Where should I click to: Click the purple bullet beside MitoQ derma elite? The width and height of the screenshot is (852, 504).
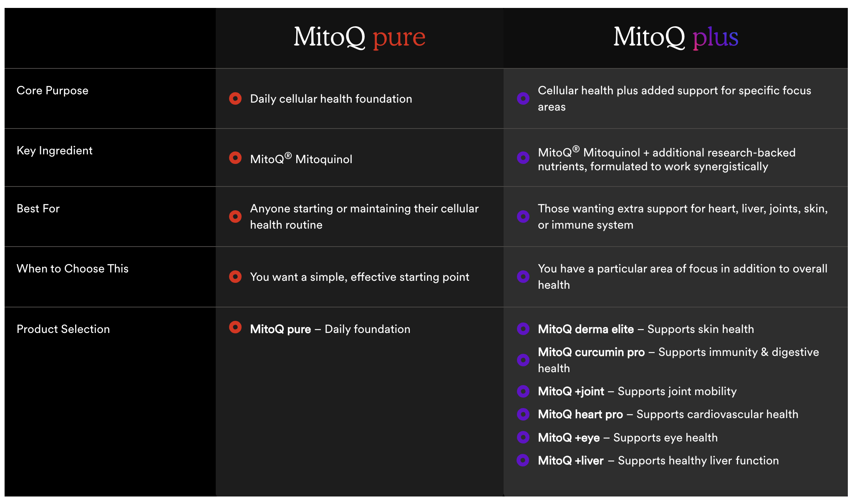[523, 329]
